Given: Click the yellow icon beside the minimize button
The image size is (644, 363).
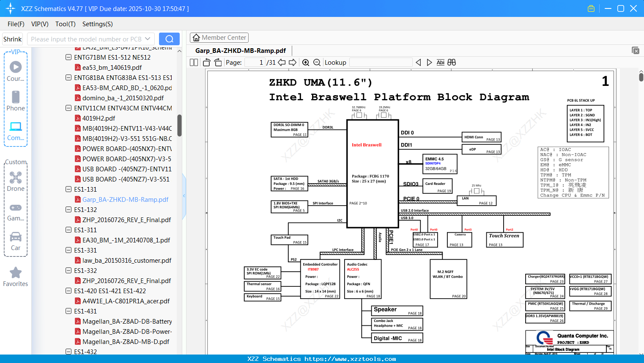Looking at the screenshot, I should [x=591, y=8].
